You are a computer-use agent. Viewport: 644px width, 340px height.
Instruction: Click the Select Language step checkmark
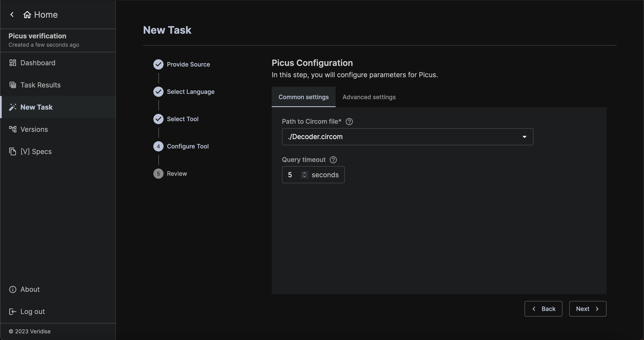158,92
